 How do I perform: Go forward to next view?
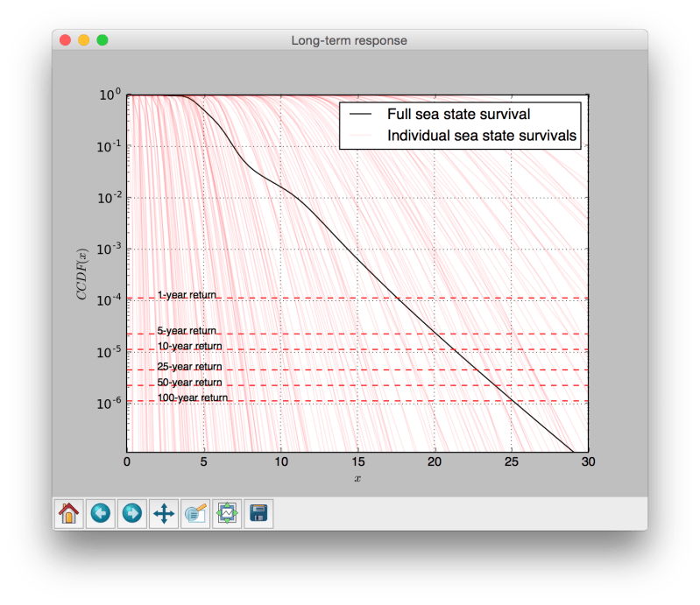(x=132, y=514)
